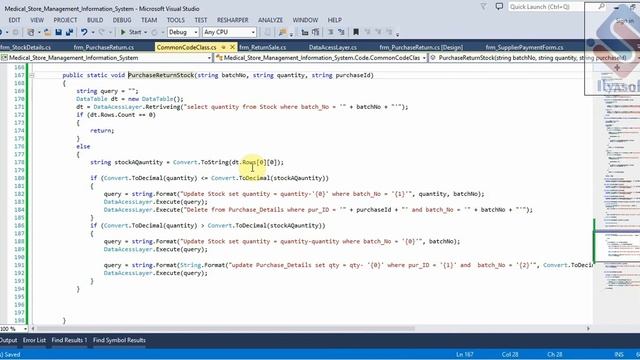Image resolution: width=640 pixels, height=360 pixels.
Task: Start debugging with the green Start button
Action: click(x=131, y=32)
